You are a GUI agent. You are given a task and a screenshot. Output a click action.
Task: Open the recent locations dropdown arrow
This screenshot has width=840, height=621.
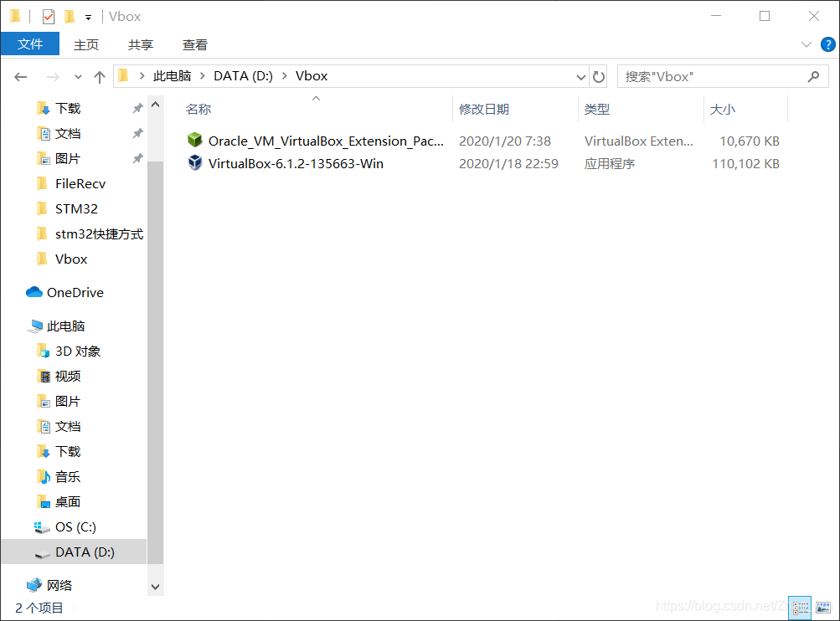coord(78,77)
